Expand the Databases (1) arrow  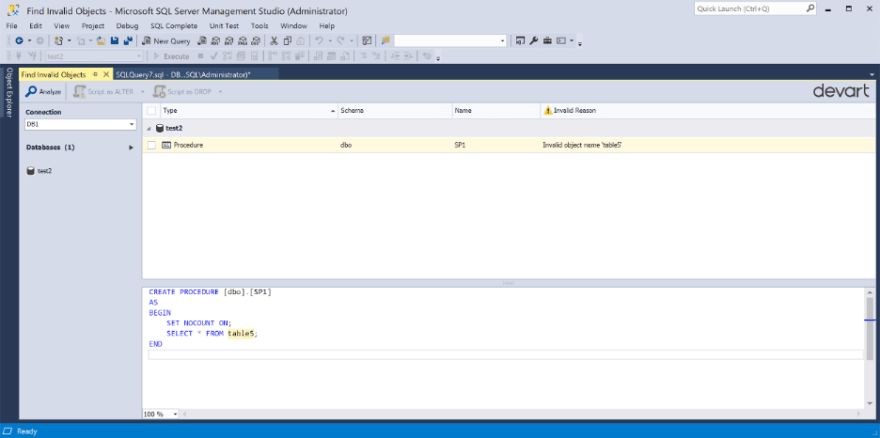point(131,148)
